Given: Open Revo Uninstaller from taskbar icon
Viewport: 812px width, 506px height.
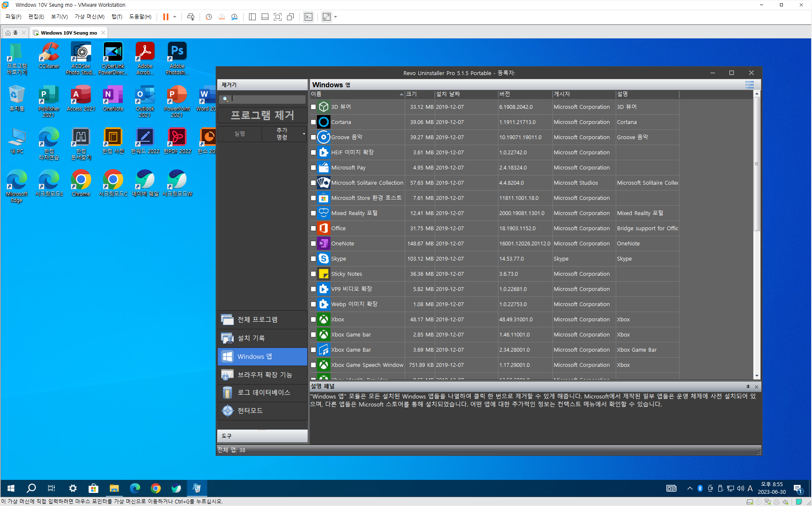Looking at the screenshot, I should (197, 488).
